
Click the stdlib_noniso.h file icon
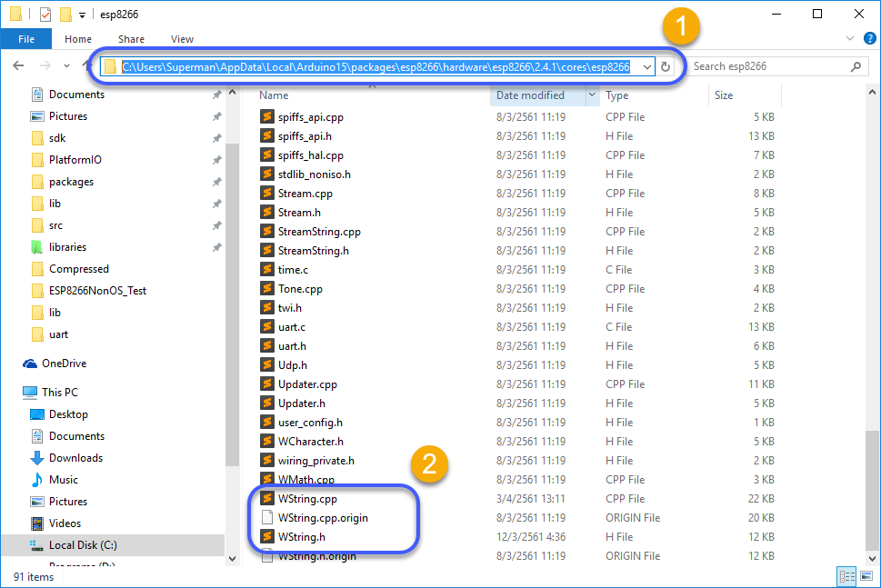click(267, 174)
